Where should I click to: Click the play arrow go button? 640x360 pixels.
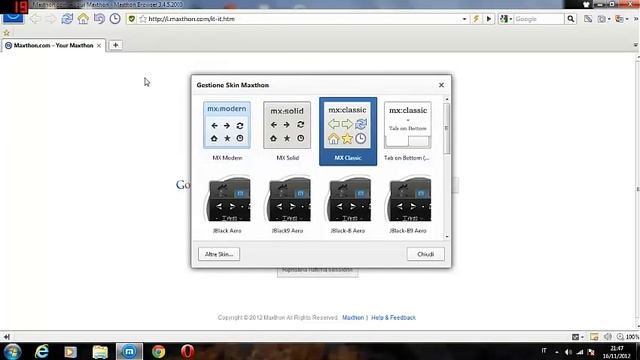click(489, 19)
